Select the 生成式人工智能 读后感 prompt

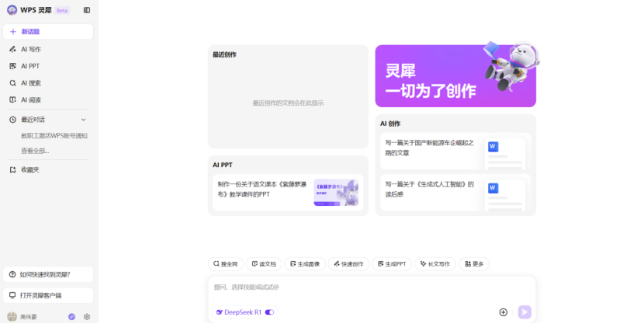pos(455,193)
